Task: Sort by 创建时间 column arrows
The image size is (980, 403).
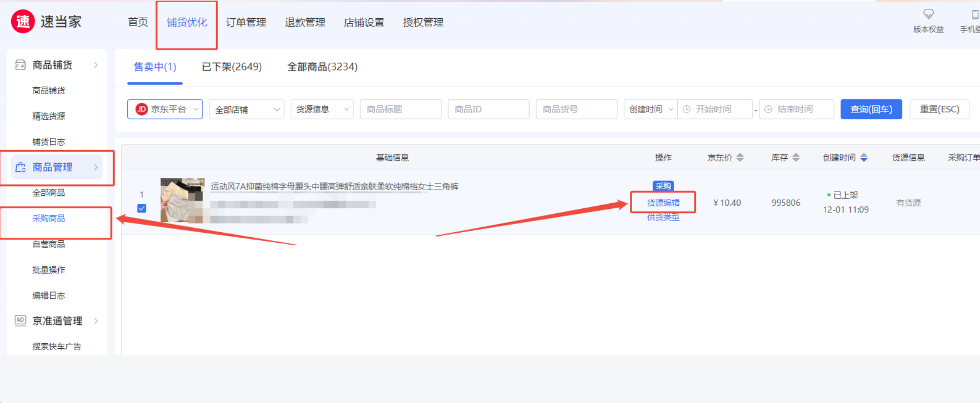Action: pos(864,158)
